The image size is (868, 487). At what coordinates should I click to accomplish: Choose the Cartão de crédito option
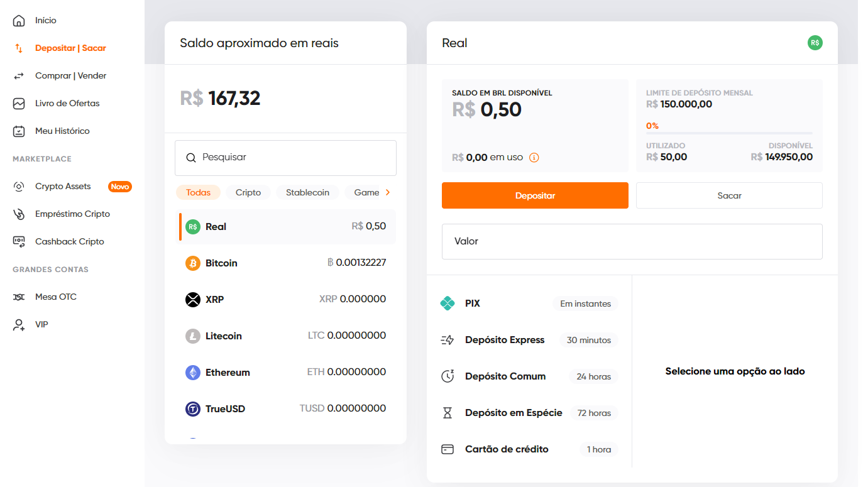tap(529, 449)
